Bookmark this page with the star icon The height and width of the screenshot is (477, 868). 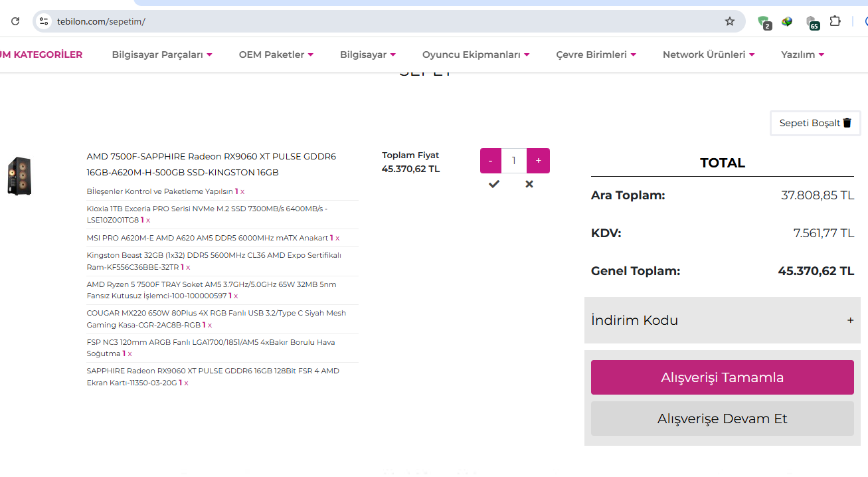tap(730, 21)
